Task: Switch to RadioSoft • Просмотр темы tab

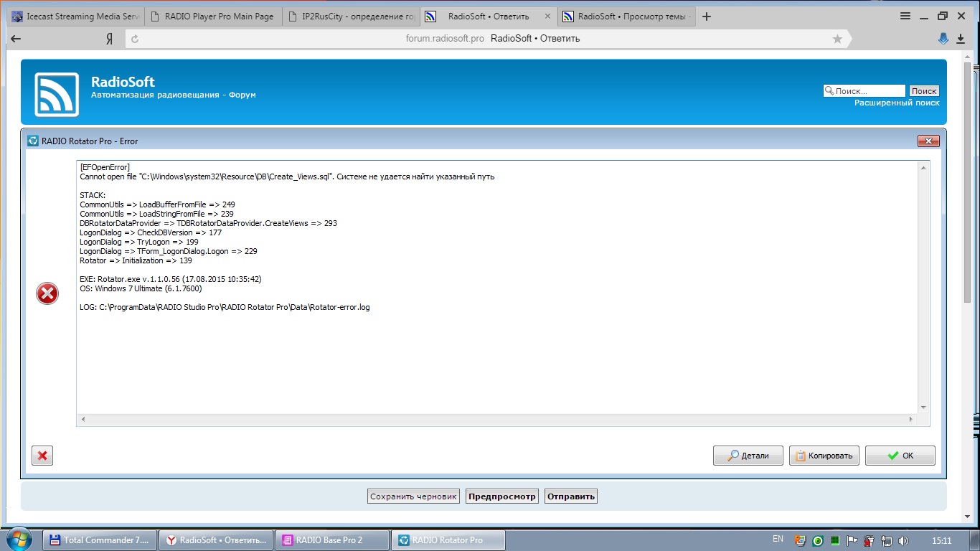Action: [626, 17]
